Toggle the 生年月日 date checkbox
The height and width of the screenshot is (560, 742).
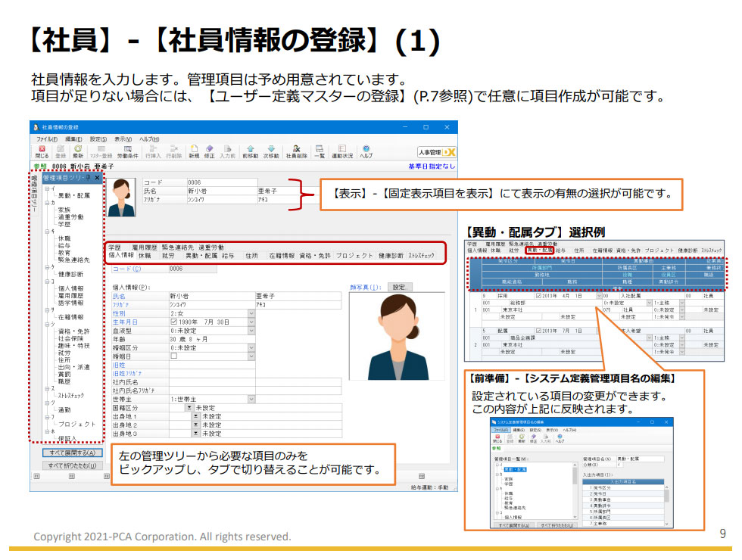[x=173, y=322]
